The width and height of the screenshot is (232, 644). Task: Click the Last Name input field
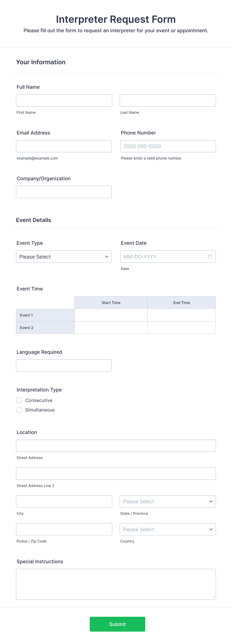(x=168, y=100)
